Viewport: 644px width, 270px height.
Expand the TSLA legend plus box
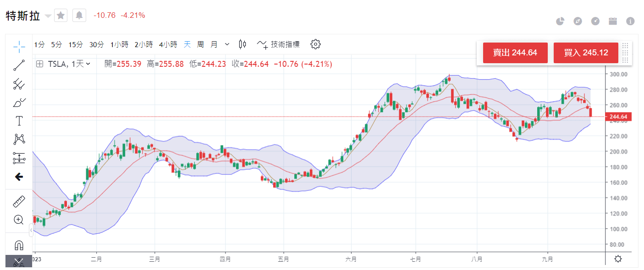40,64
